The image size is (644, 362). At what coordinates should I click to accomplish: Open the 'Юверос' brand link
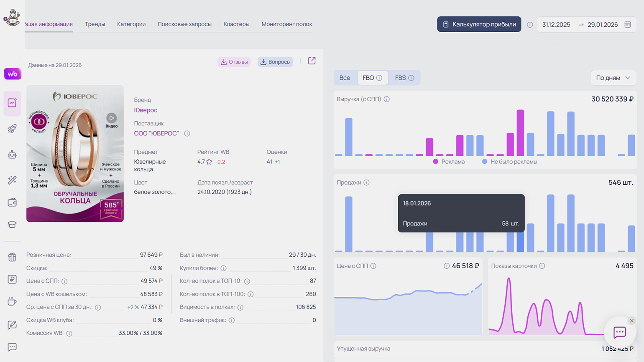click(x=146, y=110)
